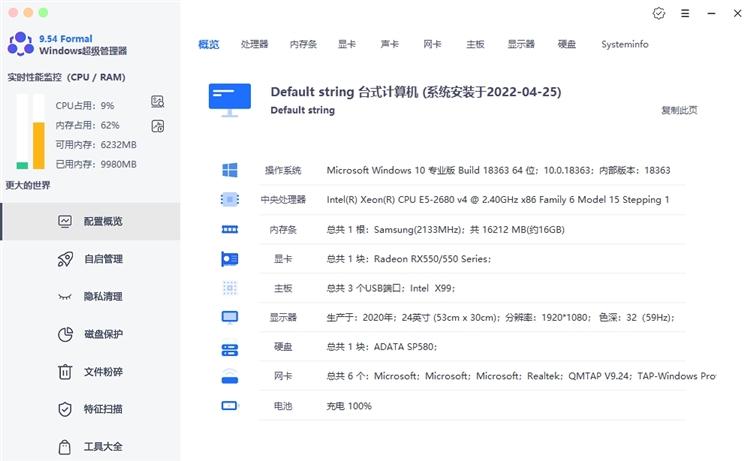Click the ADATA SP580 disk text

[x=382, y=347]
